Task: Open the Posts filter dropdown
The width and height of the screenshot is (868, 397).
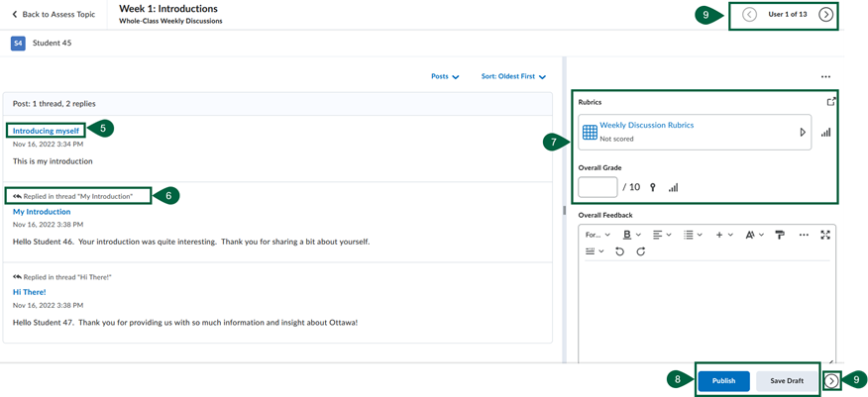Action: point(445,76)
